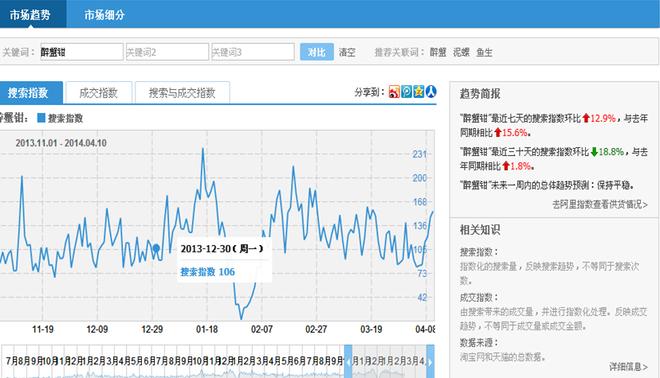
Task: Click the 关键词2 input field
Action: 167,52
